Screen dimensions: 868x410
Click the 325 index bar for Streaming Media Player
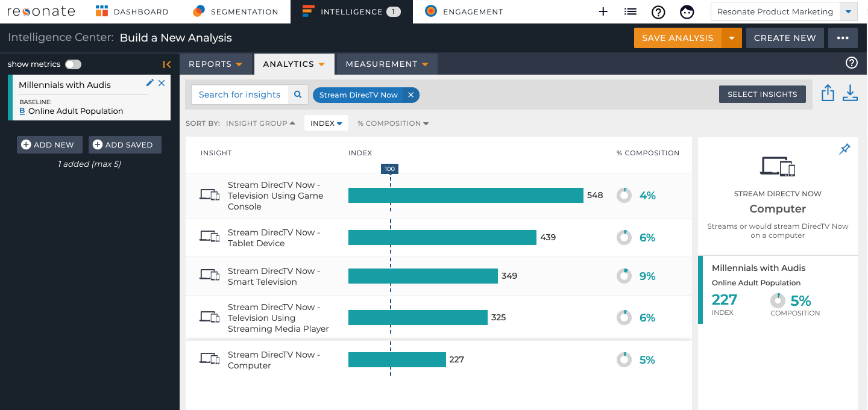[418, 318]
